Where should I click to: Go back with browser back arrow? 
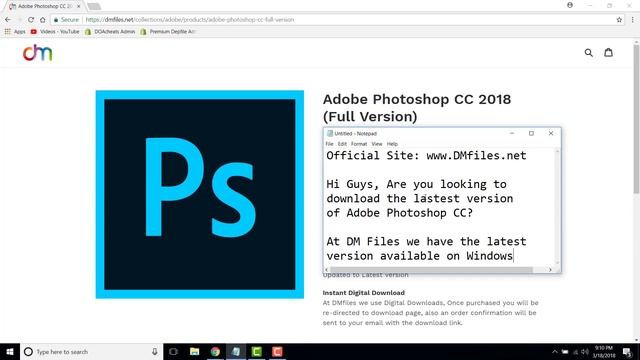(x=8, y=20)
